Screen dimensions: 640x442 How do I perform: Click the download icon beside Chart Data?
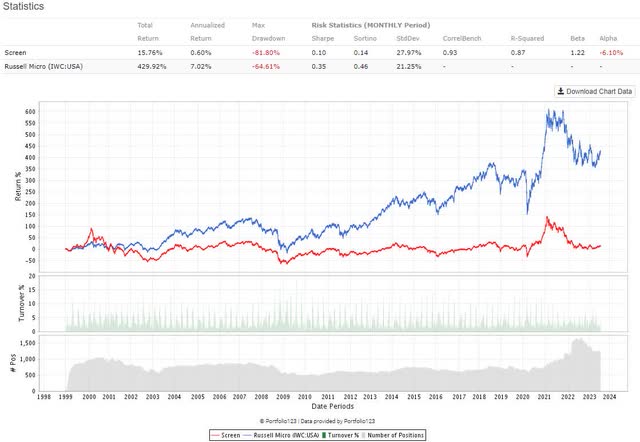[561, 91]
